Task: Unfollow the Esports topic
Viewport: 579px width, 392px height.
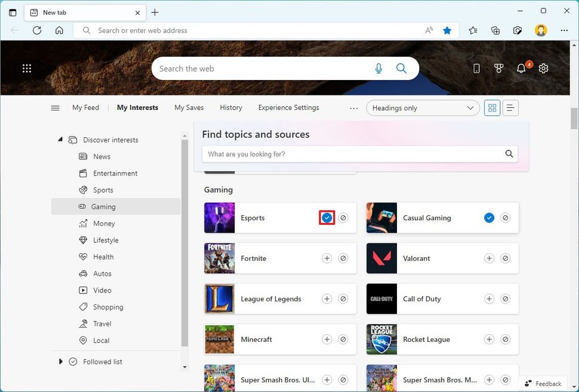Action: [x=327, y=218]
